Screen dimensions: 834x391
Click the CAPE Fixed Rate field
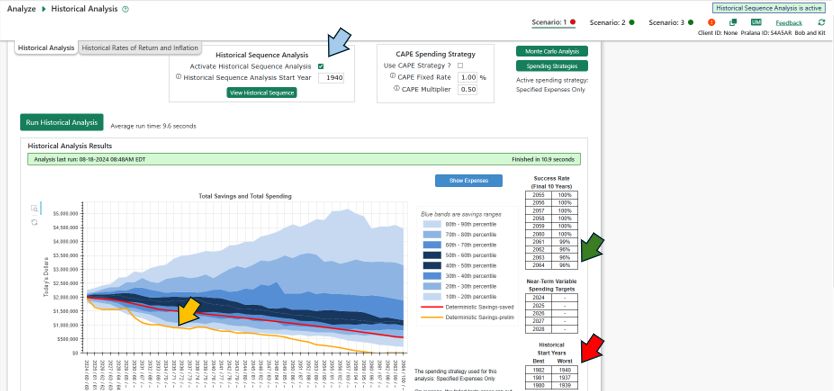tap(468, 77)
